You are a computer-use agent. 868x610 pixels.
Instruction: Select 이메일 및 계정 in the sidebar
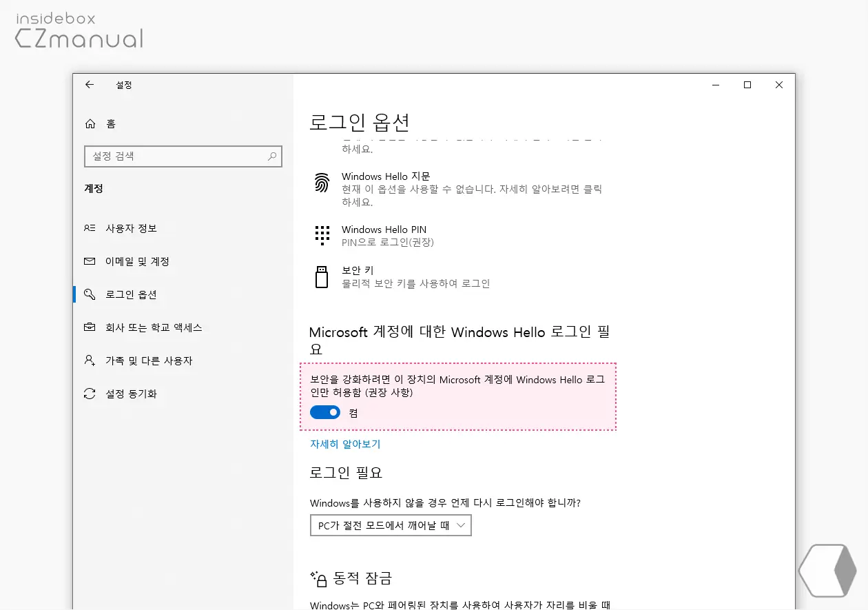point(137,261)
